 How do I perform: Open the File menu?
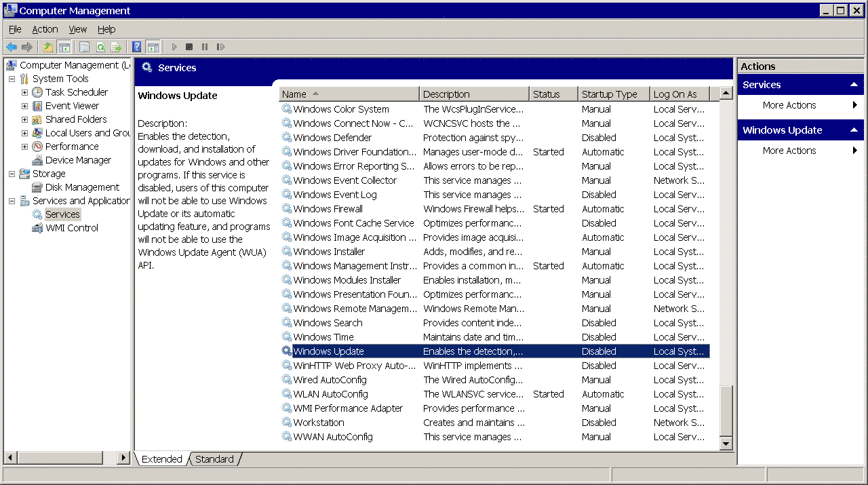click(15, 29)
